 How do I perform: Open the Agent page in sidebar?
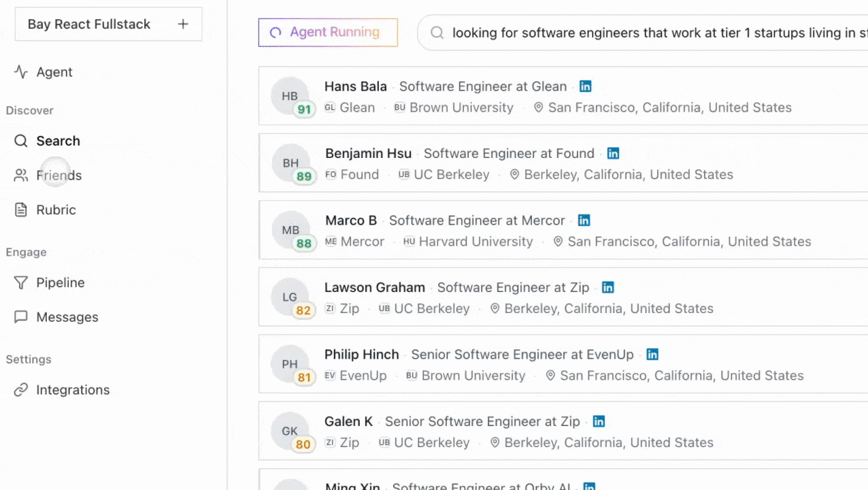coord(54,72)
